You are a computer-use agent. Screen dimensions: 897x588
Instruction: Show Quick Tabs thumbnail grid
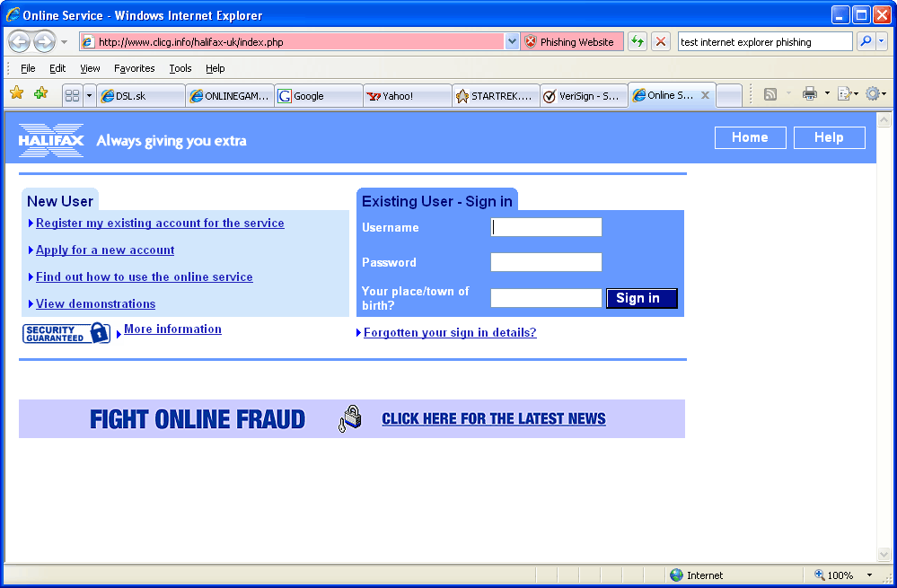[x=72, y=95]
